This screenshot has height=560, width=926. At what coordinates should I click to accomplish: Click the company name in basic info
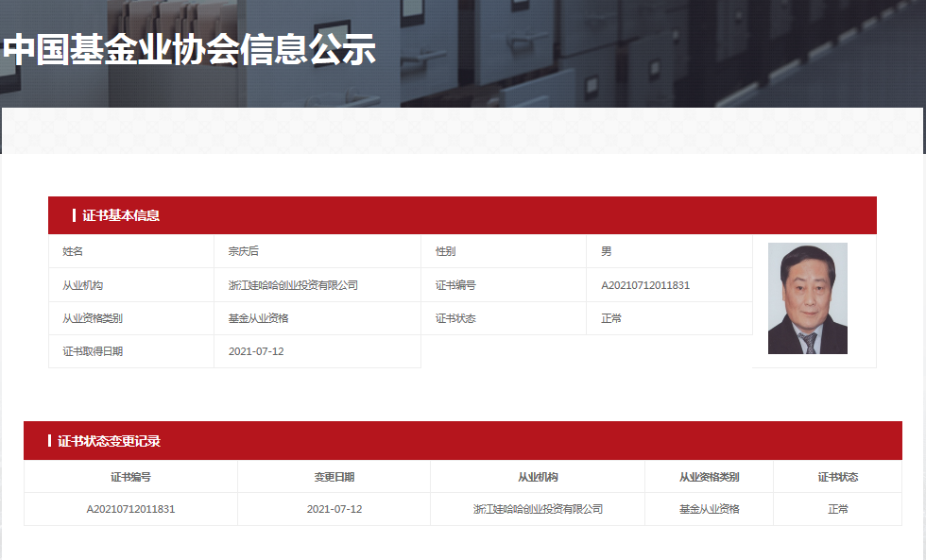click(293, 285)
